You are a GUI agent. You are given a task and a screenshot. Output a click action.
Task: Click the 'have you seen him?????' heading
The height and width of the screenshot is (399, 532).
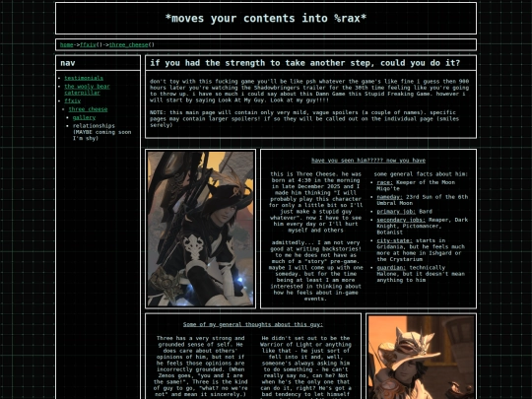click(368, 161)
